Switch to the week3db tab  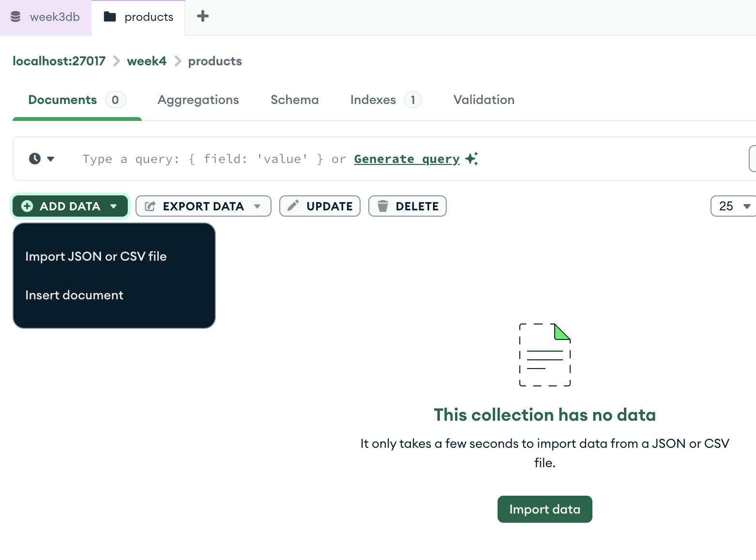(45, 17)
